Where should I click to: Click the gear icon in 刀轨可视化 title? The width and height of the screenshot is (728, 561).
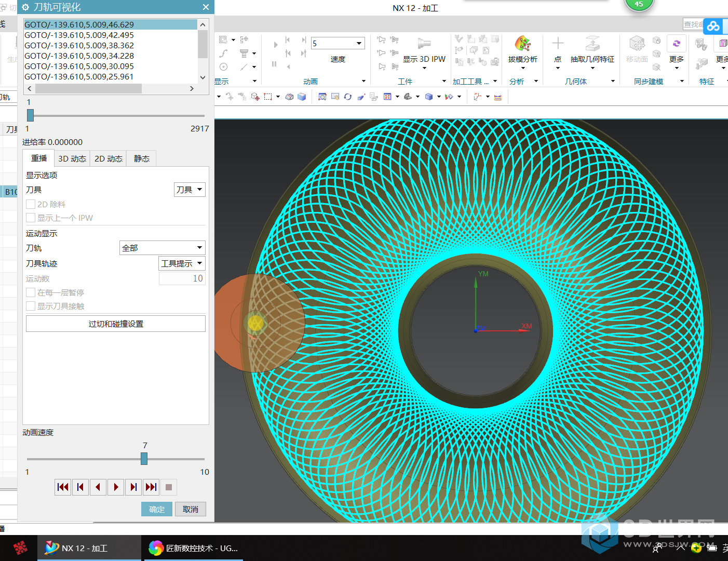tap(25, 7)
